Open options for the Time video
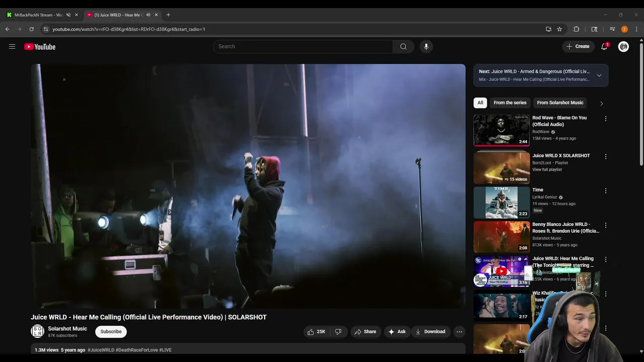644x362 pixels. pyautogui.click(x=606, y=191)
